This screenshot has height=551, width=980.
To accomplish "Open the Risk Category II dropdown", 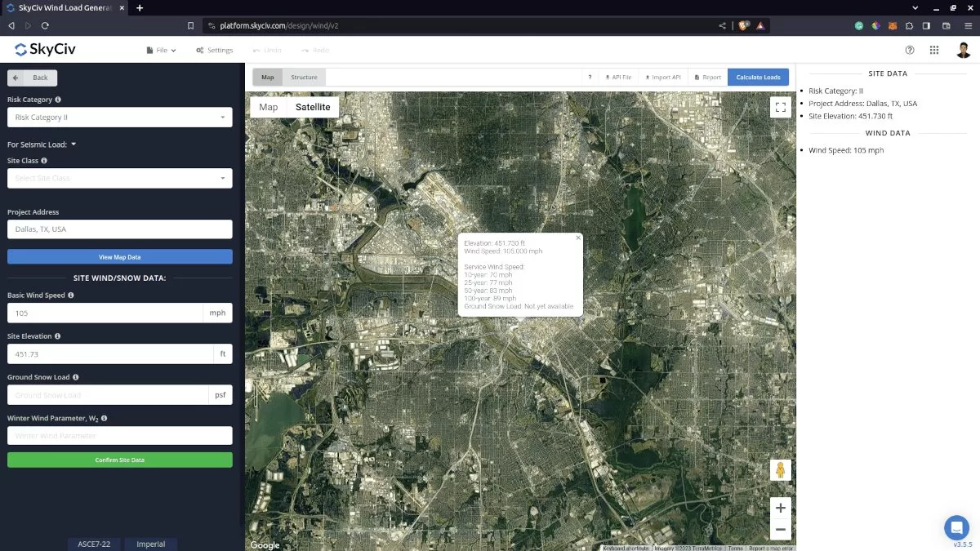I will click(x=119, y=118).
